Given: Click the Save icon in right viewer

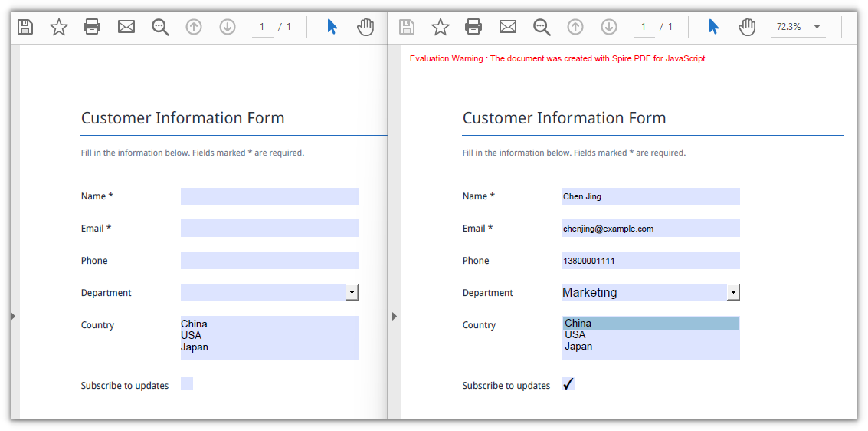Looking at the screenshot, I should 407,27.
